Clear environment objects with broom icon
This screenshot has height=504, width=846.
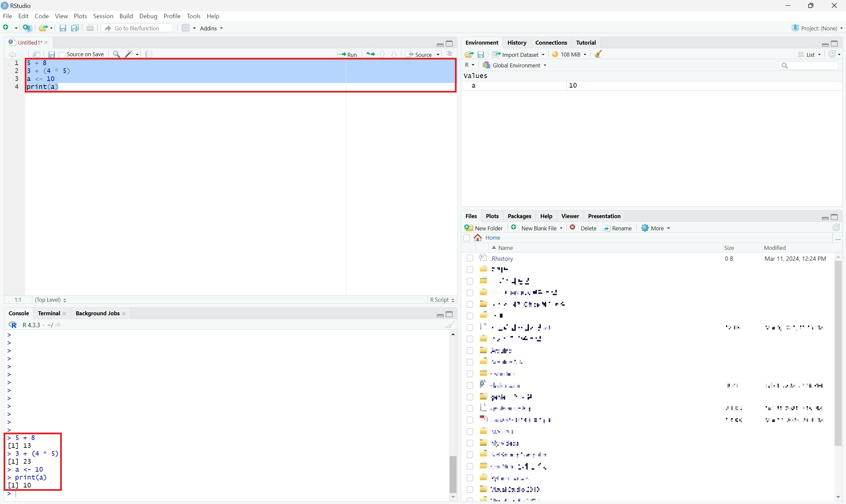coord(598,54)
